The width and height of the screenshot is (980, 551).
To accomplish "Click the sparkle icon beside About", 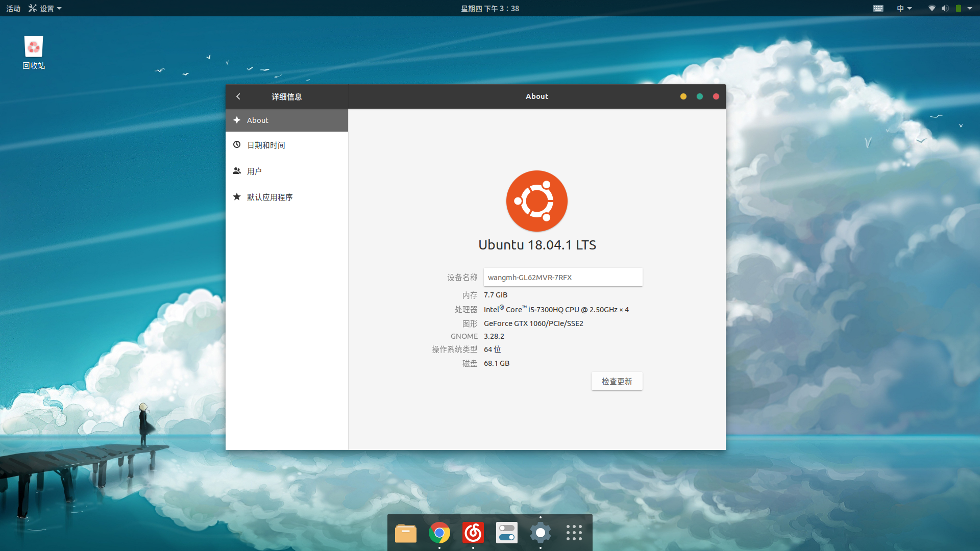I will pos(237,120).
